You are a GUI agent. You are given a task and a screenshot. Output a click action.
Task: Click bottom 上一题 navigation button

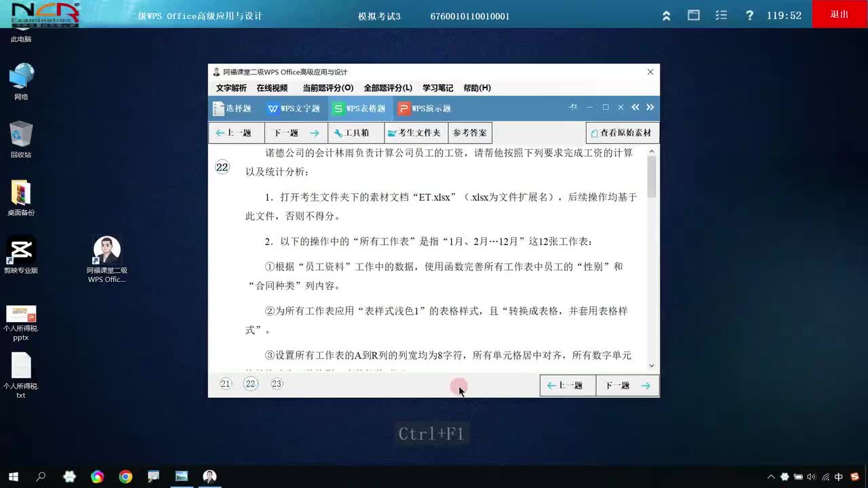(568, 386)
